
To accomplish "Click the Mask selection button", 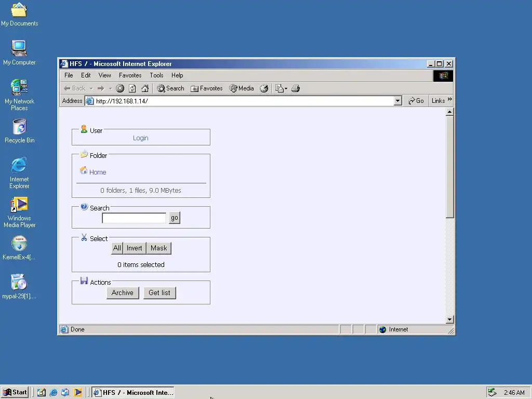I will (159, 248).
